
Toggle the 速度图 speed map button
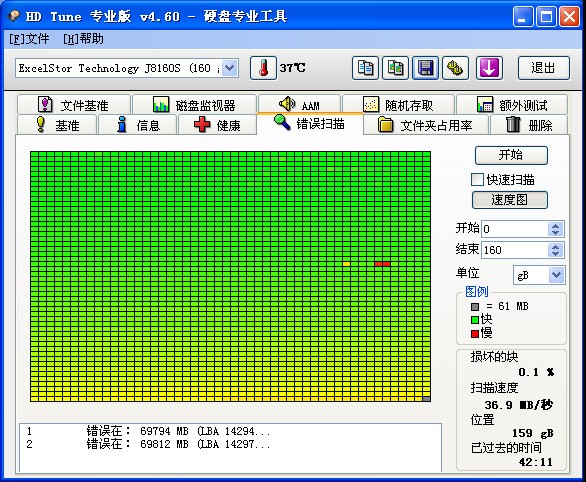point(510,200)
